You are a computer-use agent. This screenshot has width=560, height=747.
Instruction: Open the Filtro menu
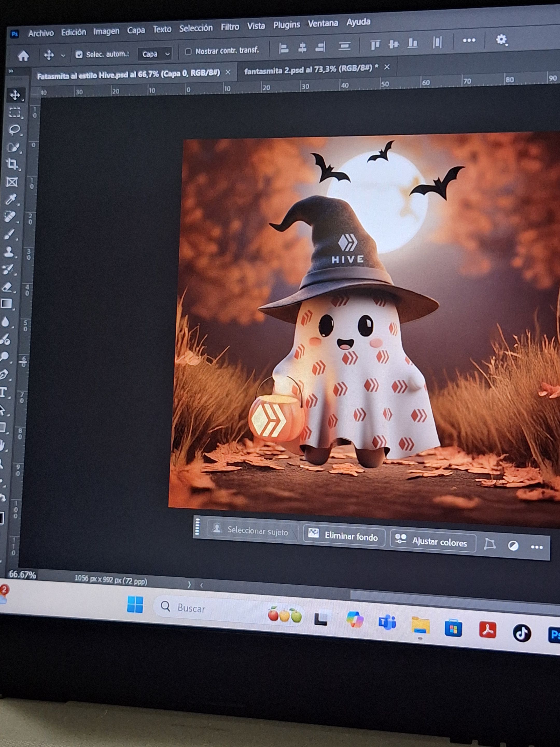[x=230, y=27]
